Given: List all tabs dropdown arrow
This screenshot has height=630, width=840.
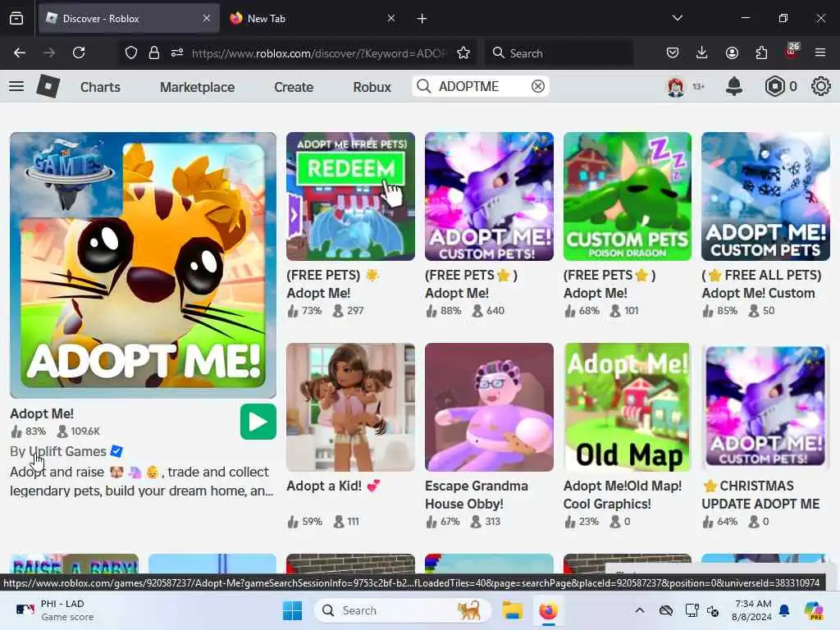Looking at the screenshot, I should click(678, 18).
